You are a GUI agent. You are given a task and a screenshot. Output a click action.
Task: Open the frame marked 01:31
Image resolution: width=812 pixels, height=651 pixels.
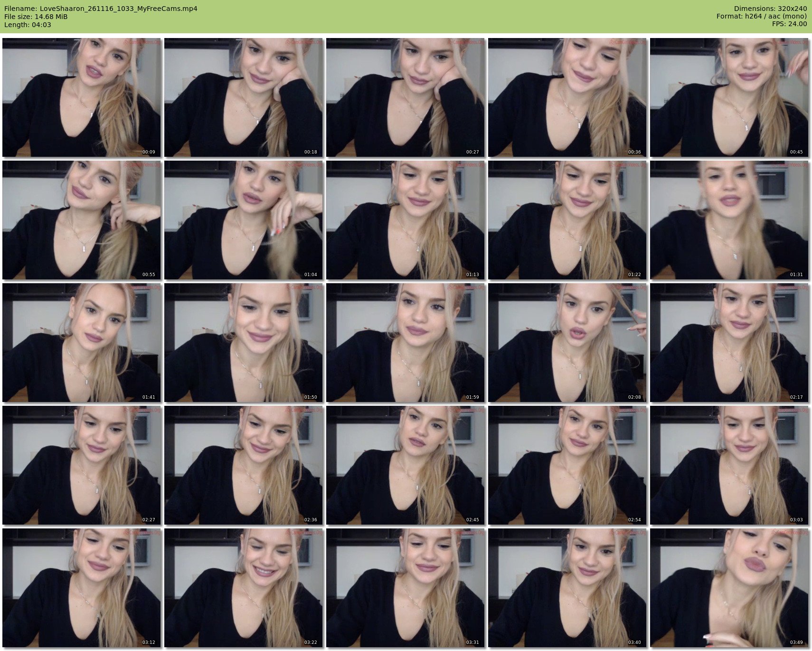729,220
